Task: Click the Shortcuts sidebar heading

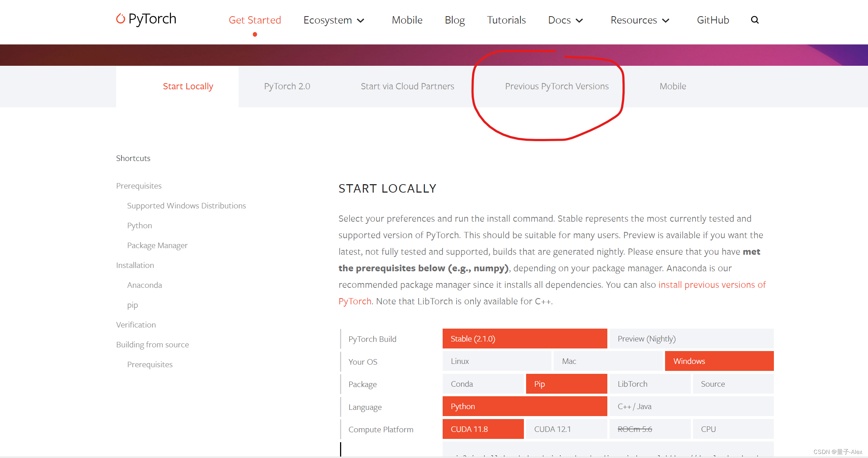Action: click(x=133, y=158)
